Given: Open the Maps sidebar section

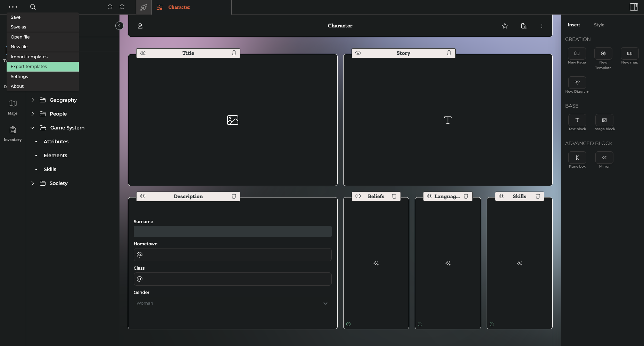Looking at the screenshot, I should tap(13, 107).
